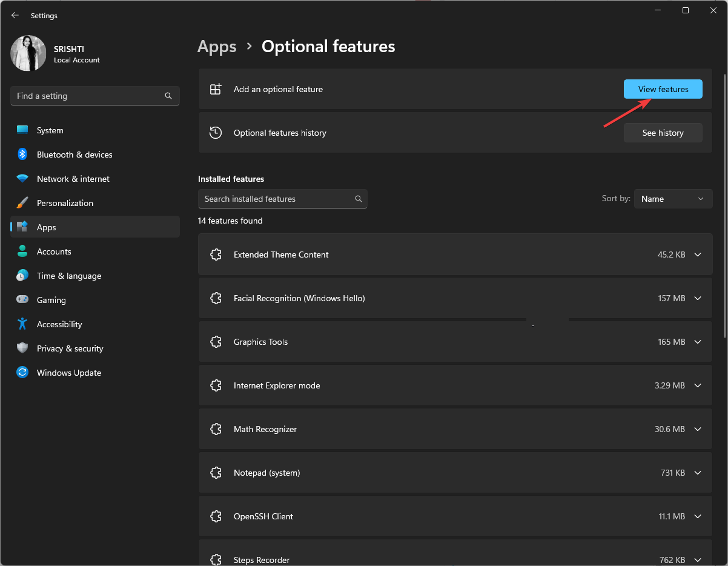Open System settings in sidebar
Image resolution: width=728 pixels, height=566 pixels.
pos(95,130)
